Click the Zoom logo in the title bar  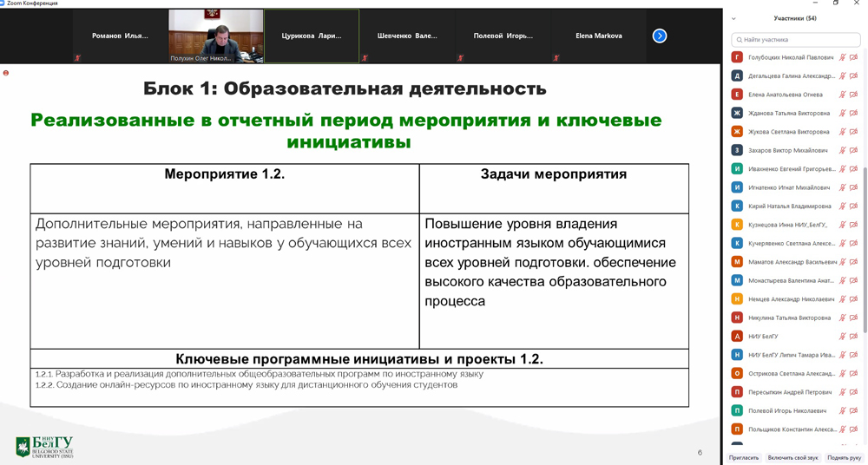tap(3, 3)
